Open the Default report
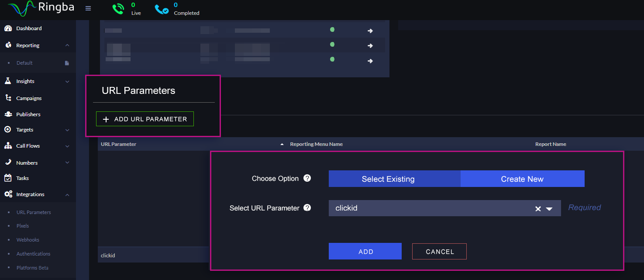This screenshot has height=280, width=644. [x=24, y=63]
